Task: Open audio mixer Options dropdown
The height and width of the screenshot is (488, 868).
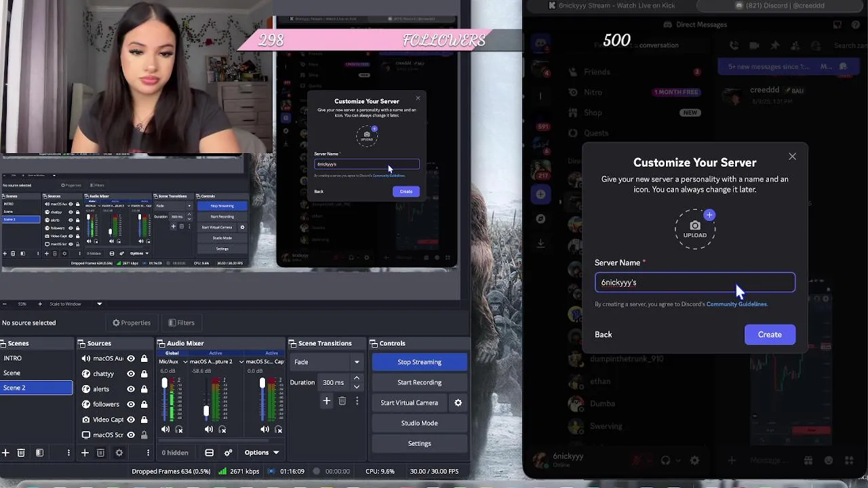Action: click(261, 453)
